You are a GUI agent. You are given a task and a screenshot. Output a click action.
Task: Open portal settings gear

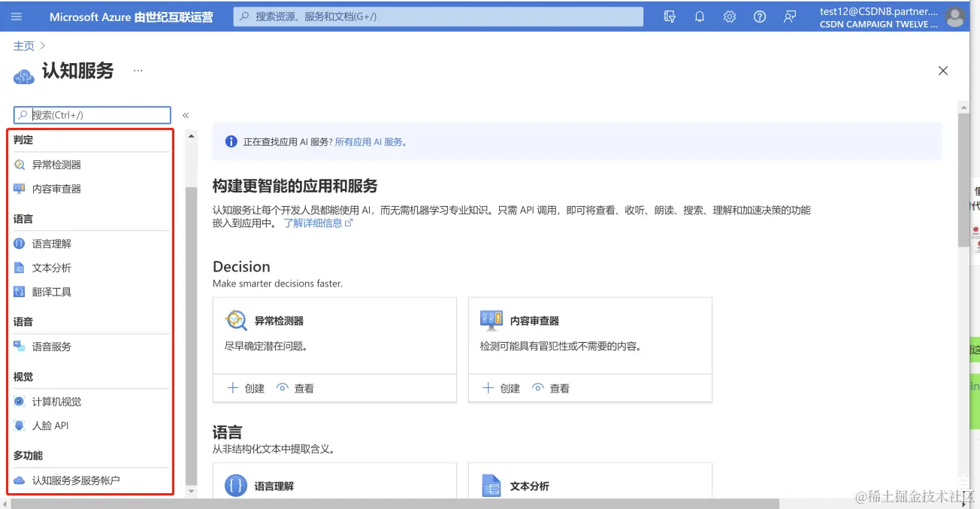(730, 17)
